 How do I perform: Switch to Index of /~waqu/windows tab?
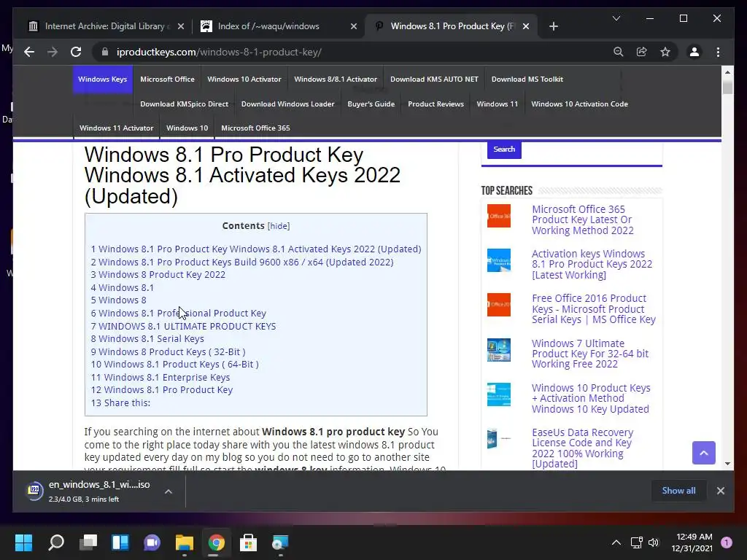[x=278, y=26]
